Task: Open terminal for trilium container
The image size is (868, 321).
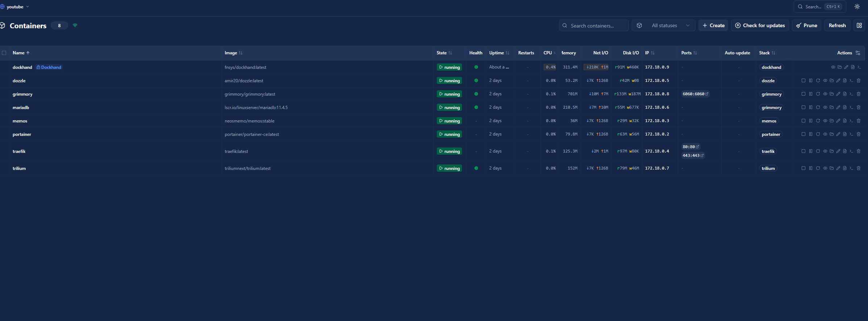Action: click(851, 168)
